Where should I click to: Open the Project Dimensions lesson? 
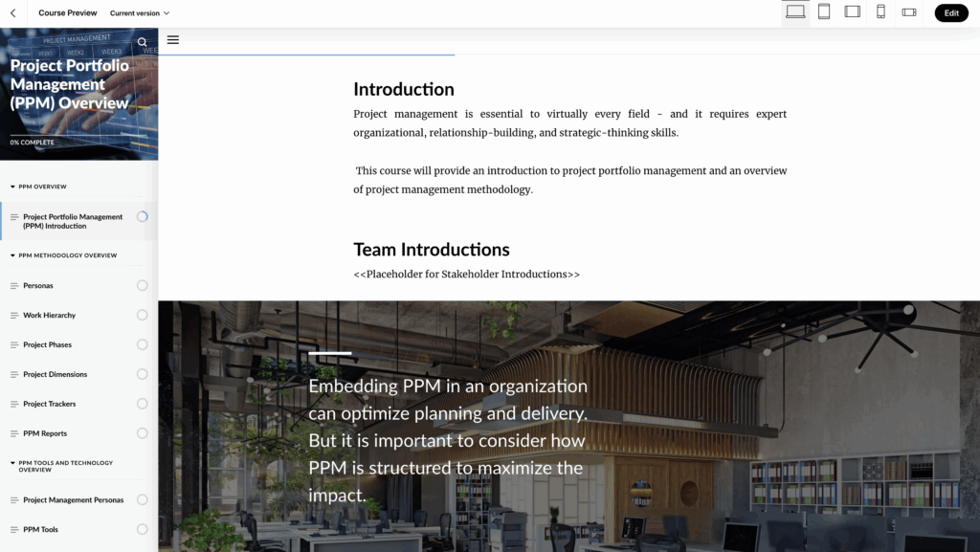point(55,374)
